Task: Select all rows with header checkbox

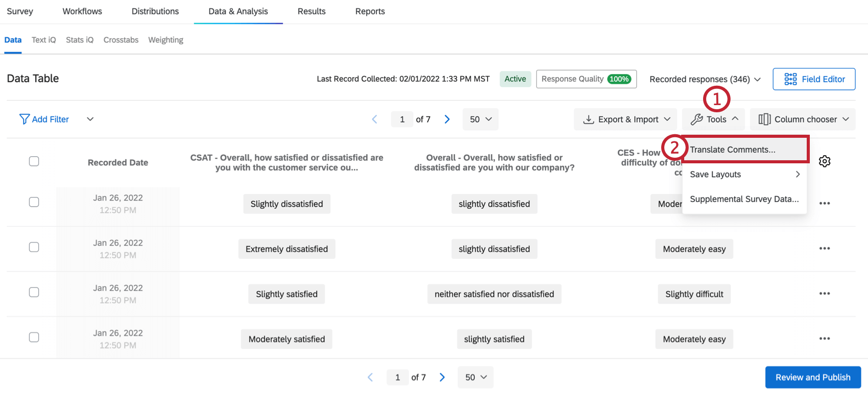Action: point(34,161)
